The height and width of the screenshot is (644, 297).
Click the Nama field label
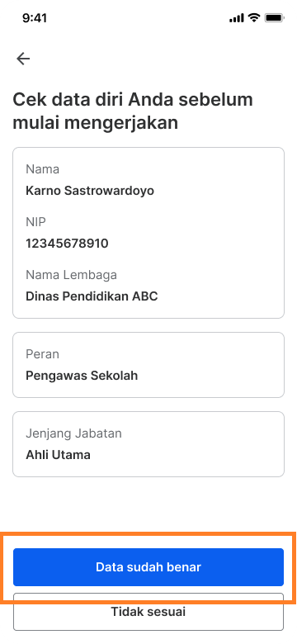(42, 169)
